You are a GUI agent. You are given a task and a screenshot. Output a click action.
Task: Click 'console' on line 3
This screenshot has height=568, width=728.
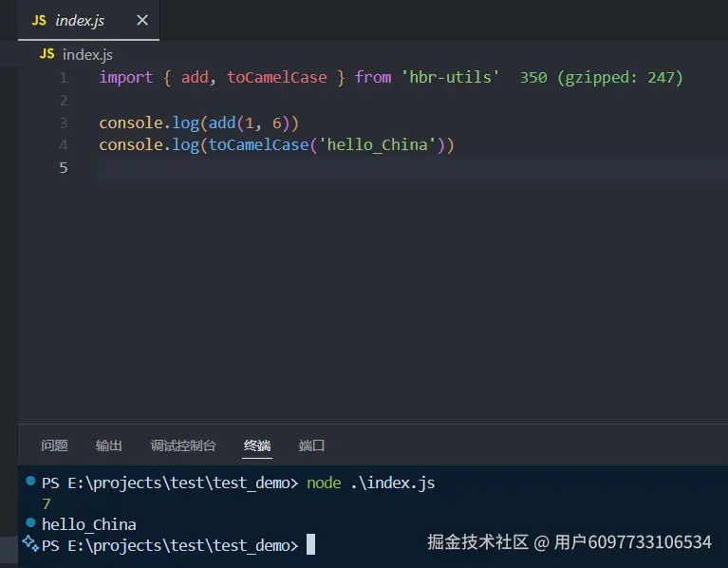(x=131, y=123)
